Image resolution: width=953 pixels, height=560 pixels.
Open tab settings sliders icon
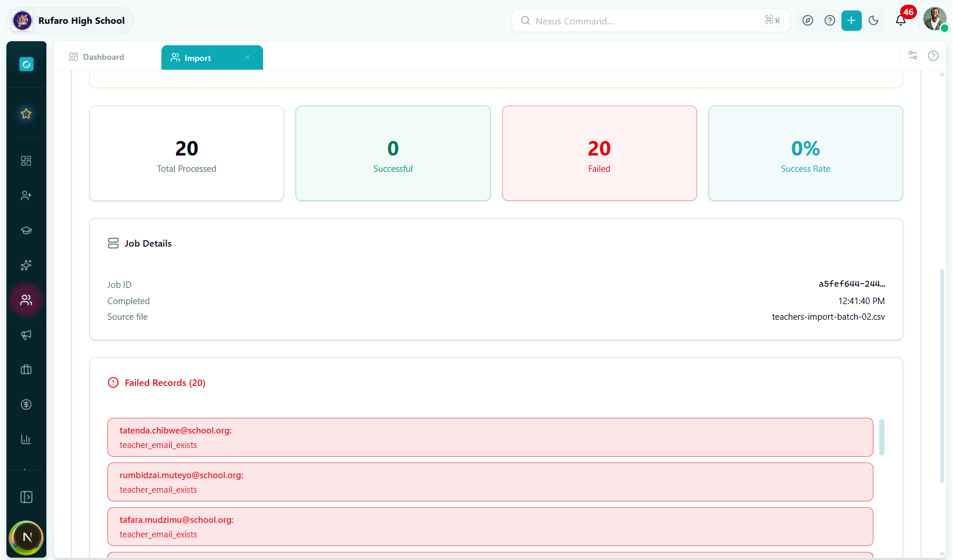[913, 56]
